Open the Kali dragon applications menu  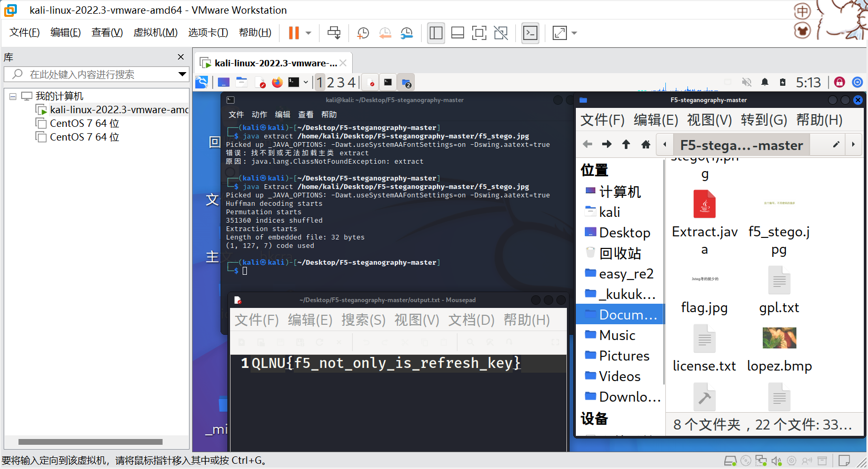(202, 82)
